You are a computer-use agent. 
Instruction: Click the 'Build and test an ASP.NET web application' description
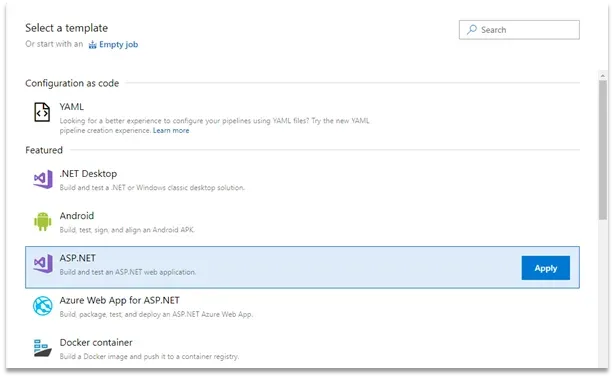click(x=128, y=272)
